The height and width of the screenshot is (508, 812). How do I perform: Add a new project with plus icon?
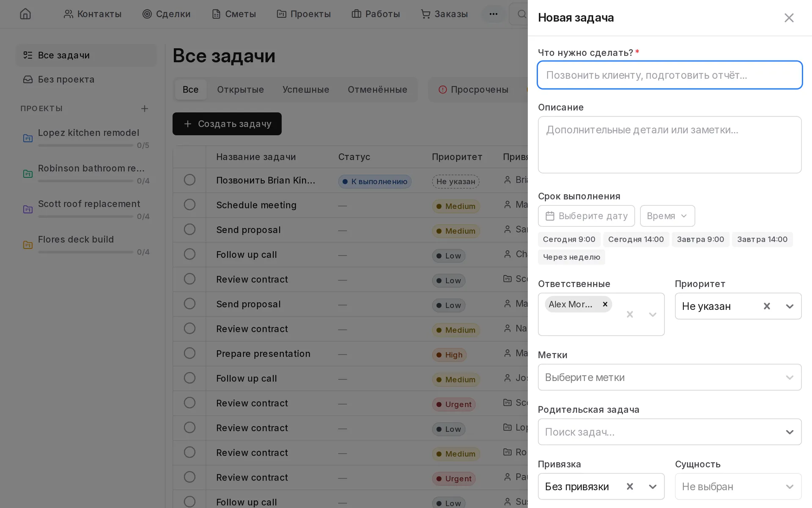click(145, 109)
